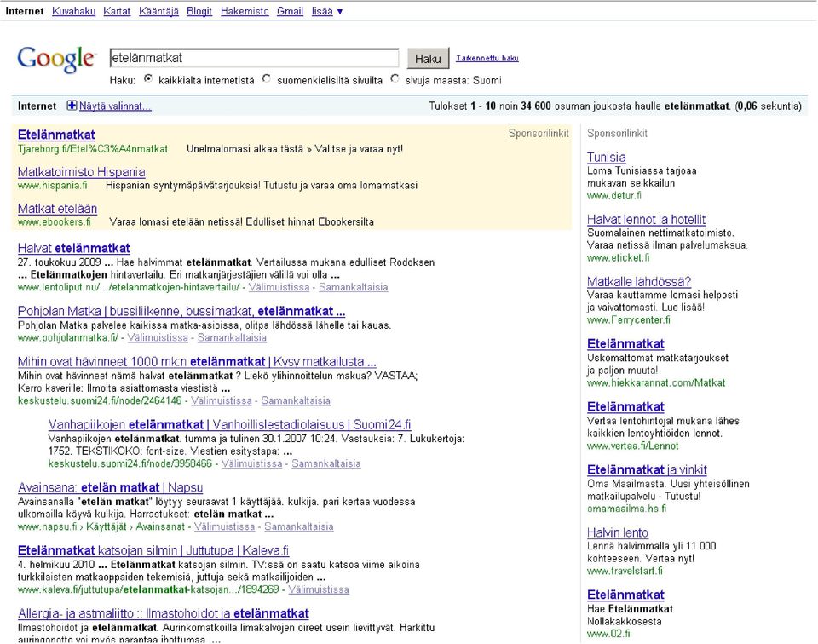Screen dimensions: 818x644
Task: Click the Google logo
Action: (x=56, y=60)
